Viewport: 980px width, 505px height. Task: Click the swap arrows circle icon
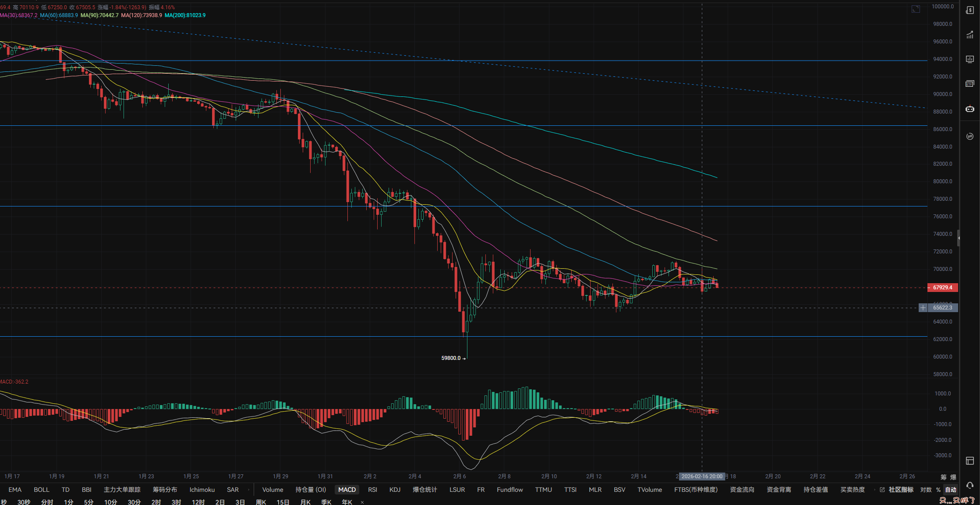(969, 136)
